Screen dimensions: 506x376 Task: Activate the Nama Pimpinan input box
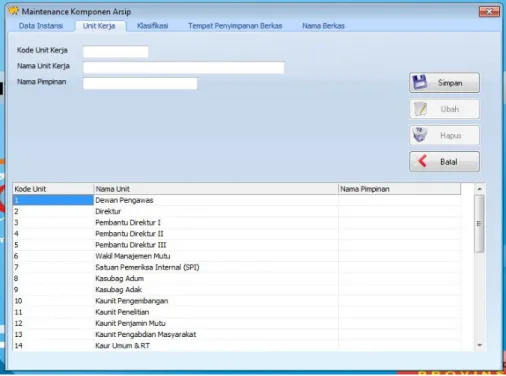140,83
